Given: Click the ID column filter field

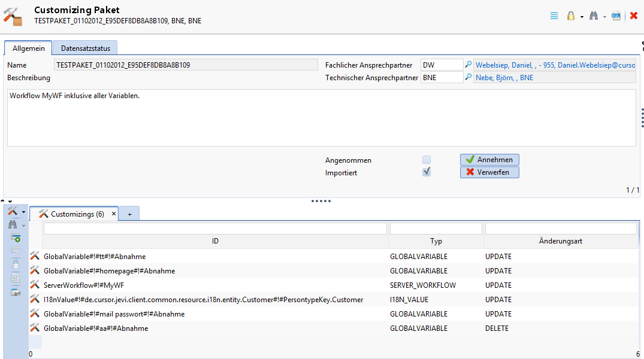Looking at the screenshot, I should pyautogui.click(x=215, y=229).
